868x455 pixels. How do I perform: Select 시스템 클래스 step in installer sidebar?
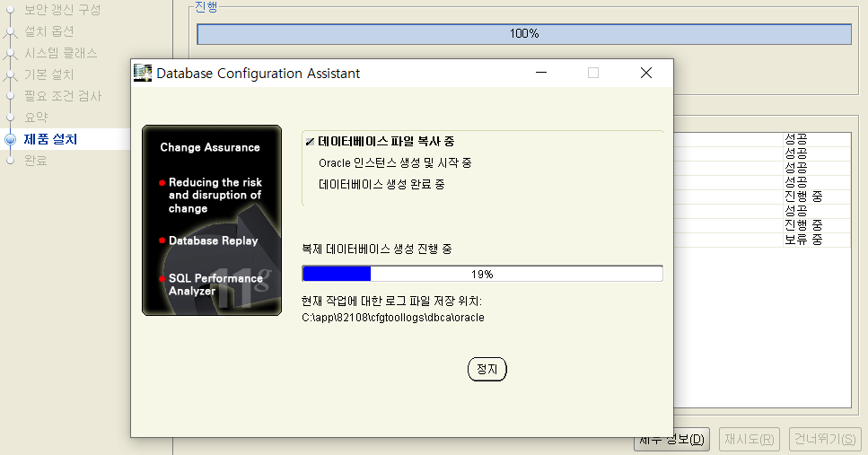click(x=61, y=53)
